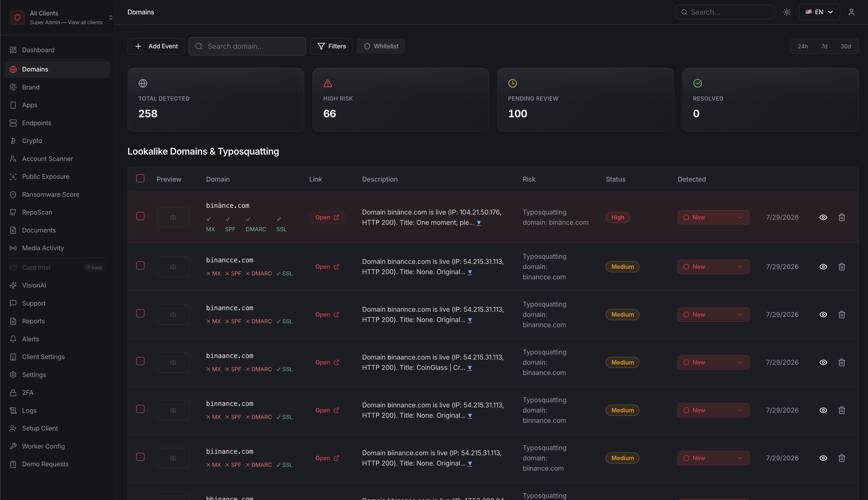Click the Account Scanner person icon

pyautogui.click(x=13, y=159)
